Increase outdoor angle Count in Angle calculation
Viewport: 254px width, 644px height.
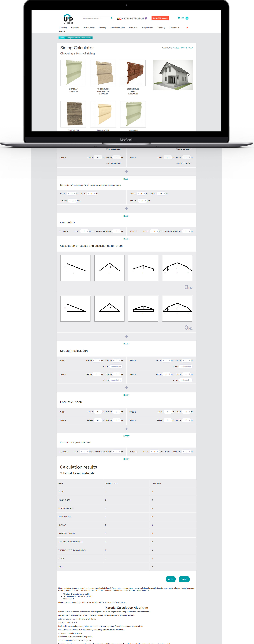click(x=87, y=231)
